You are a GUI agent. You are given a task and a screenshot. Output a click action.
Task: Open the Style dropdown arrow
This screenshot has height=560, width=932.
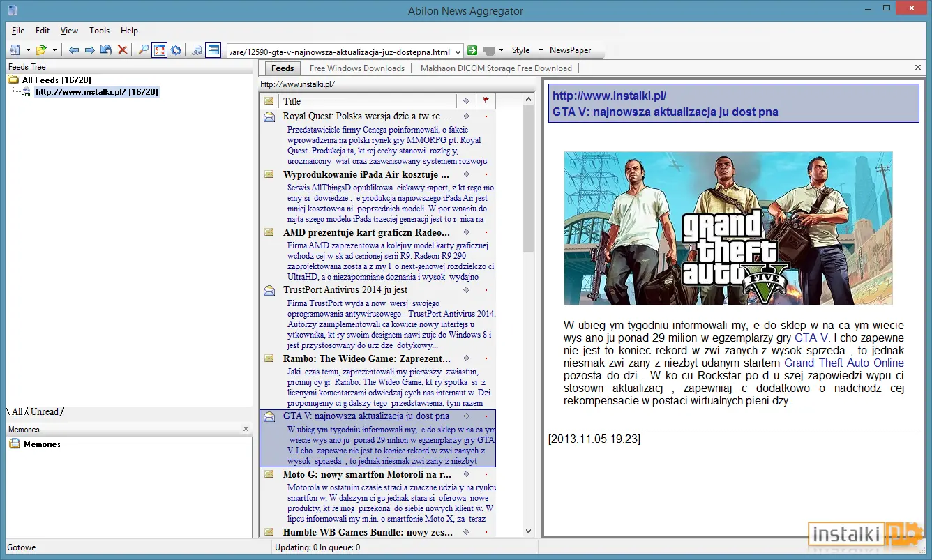[540, 50]
